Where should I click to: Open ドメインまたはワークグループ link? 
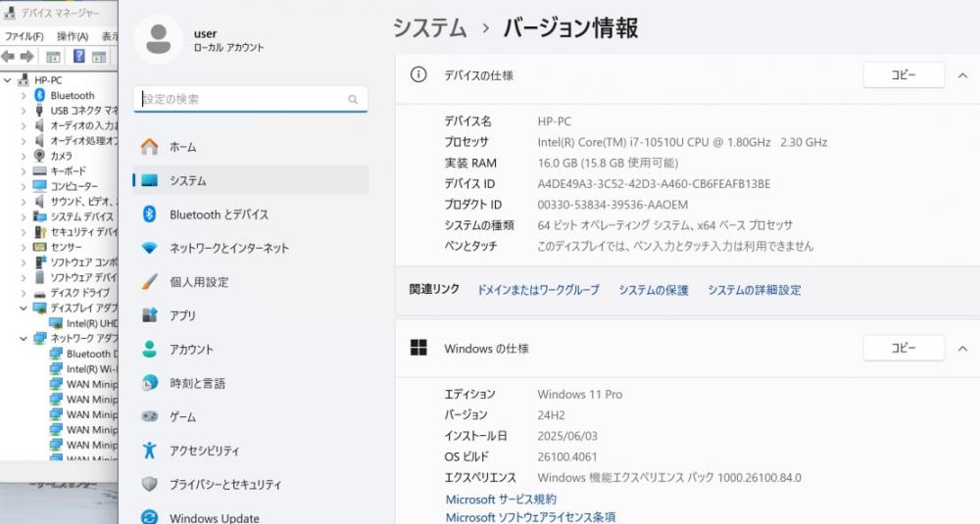538,290
